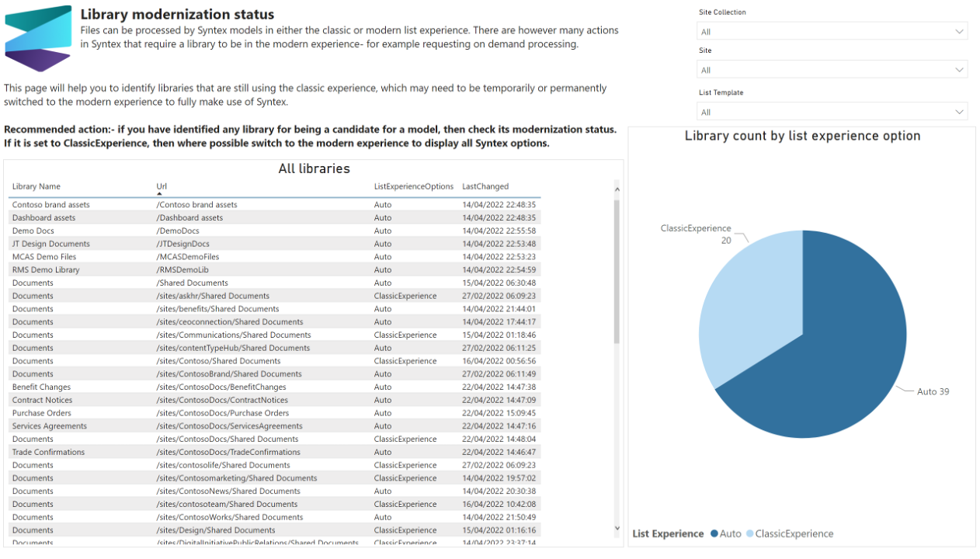Select the 'Benefit Changes' library name
Screen dimensions: 980x559
(x=41, y=387)
